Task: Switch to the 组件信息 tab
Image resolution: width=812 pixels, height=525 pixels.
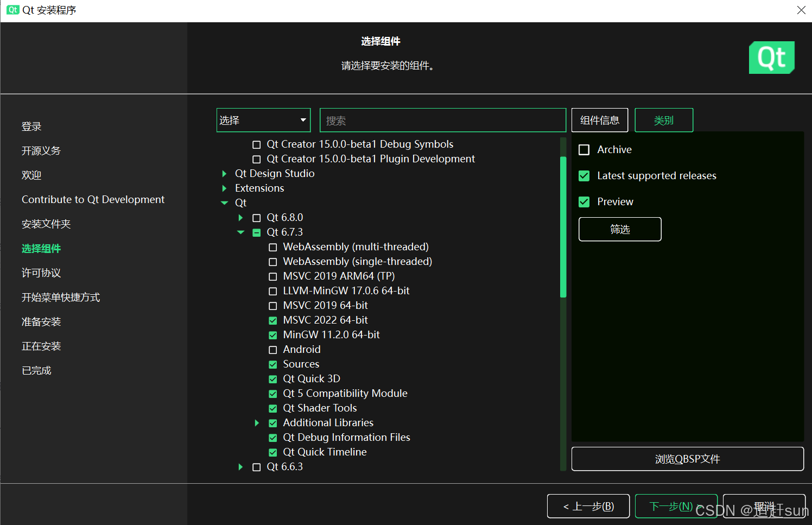Action: [x=599, y=120]
